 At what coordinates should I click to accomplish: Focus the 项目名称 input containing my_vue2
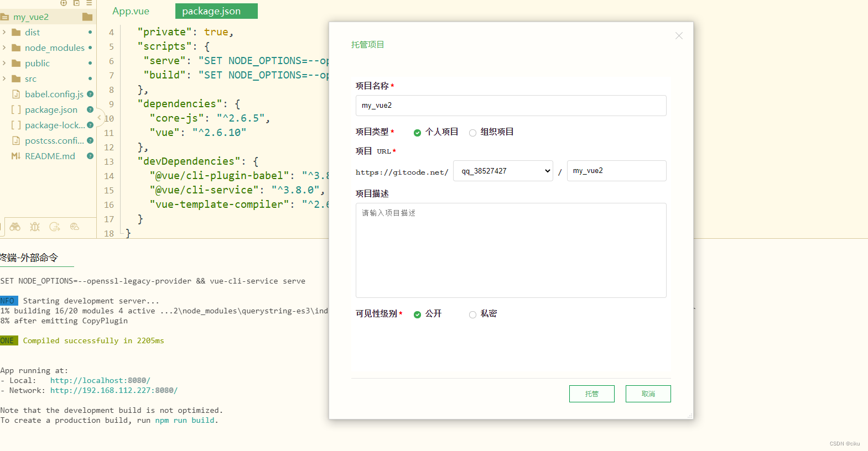[511, 106]
